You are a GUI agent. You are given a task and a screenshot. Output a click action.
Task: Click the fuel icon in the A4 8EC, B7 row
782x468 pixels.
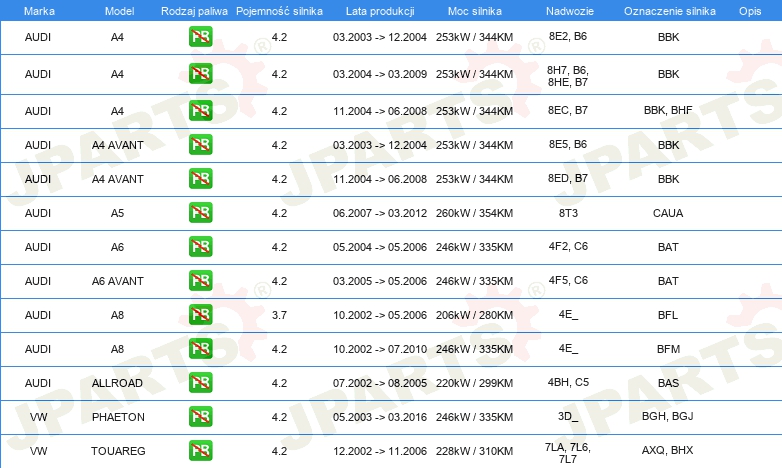(200, 110)
